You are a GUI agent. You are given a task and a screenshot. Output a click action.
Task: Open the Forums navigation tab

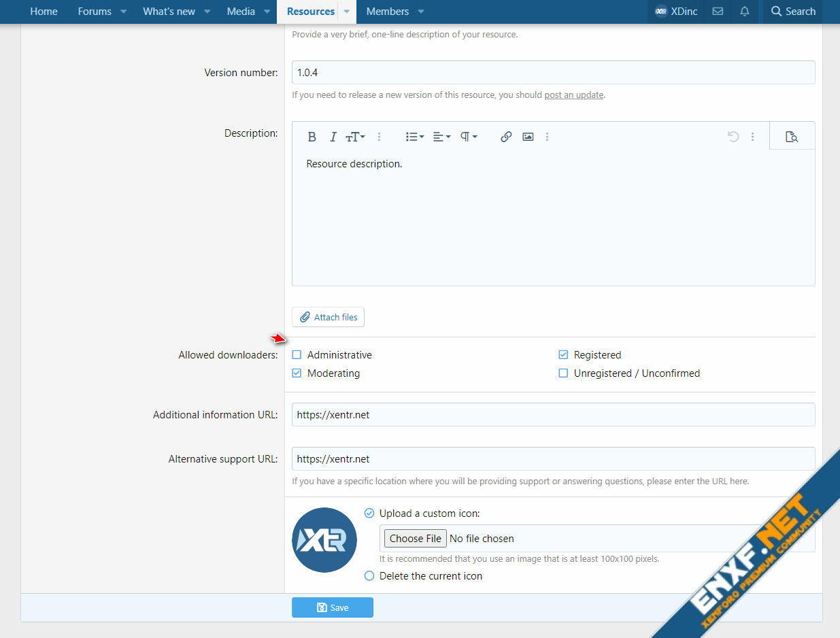[x=95, y=12]
